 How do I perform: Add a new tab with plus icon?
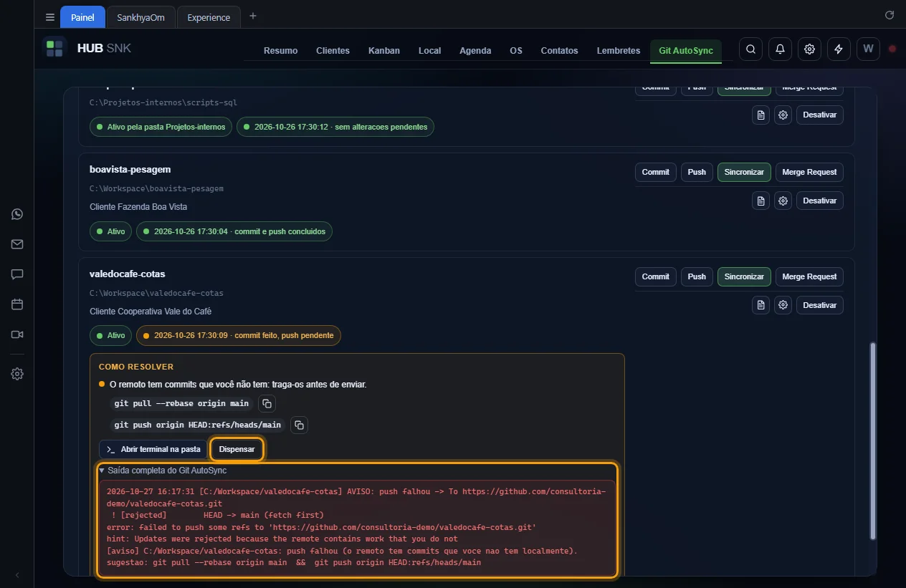[253, 16]
